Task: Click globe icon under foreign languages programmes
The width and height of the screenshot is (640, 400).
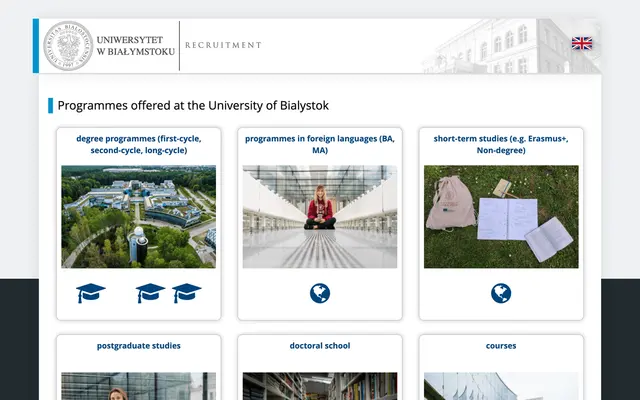Action: coord(320,293)
